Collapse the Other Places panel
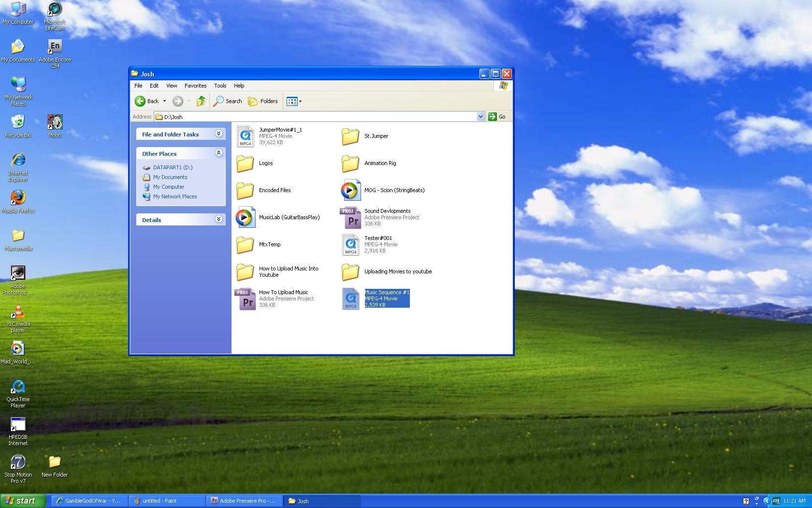The image size is (812, 508). (218, 153)
